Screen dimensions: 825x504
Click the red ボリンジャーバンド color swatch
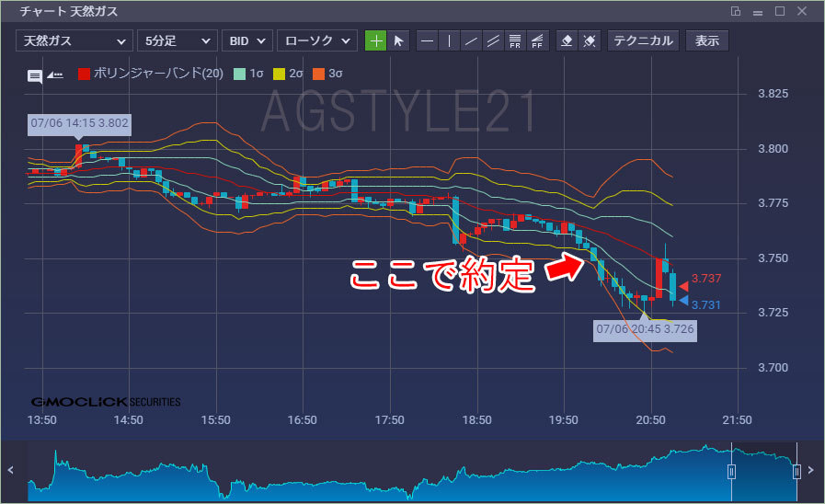click(84, 74)
